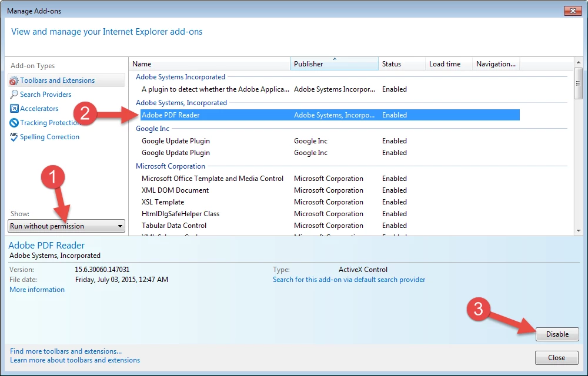Click Enabled status of XSL Template
Image resolution: width=588 pixels, height=376 pixels.
pyautogui.click(x=395, y=202)
